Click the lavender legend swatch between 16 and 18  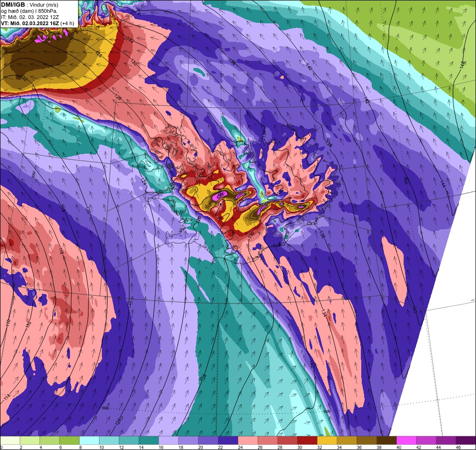coord(169,440)
